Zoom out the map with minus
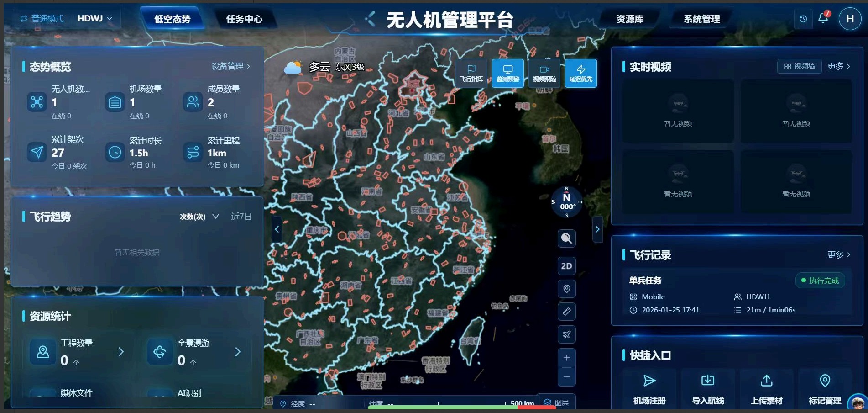The width and height of the screenshot is (868, 413). pyautogui.click(x=566, y=377)
